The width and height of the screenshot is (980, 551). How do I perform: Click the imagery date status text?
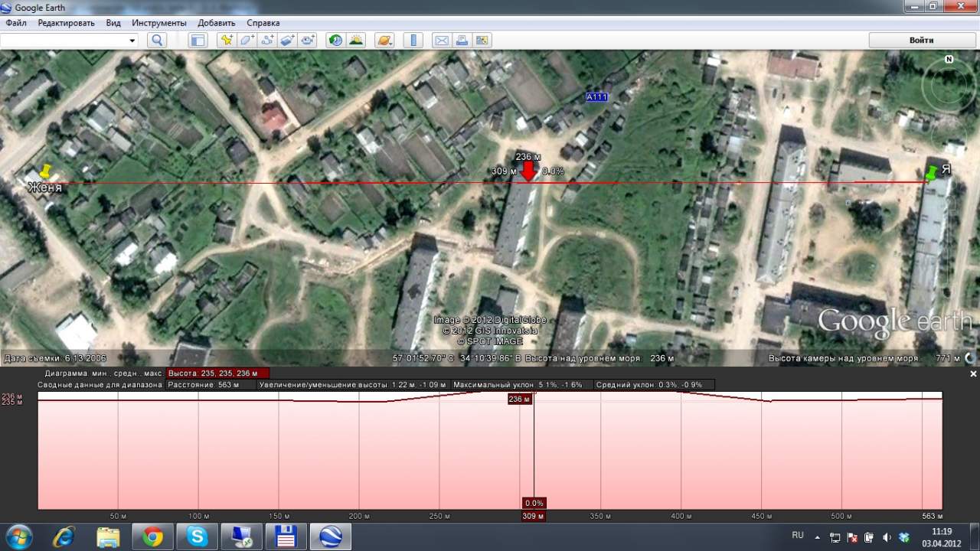tap(56, 358)
